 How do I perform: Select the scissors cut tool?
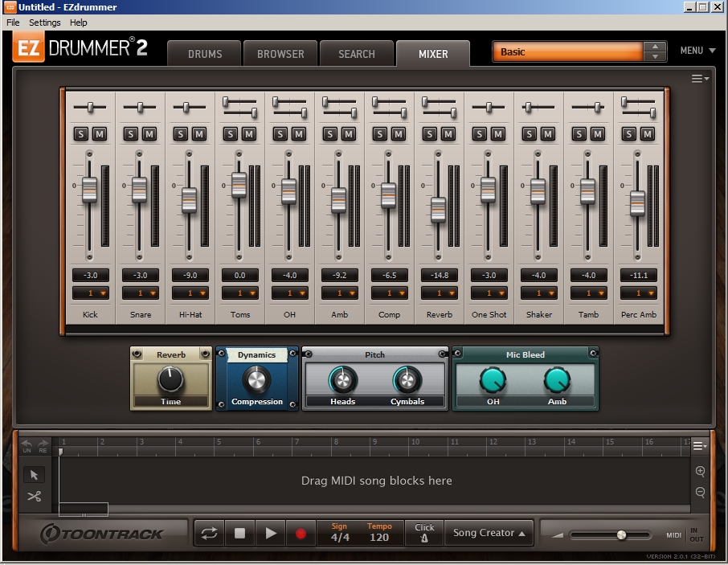pos(34,497)
